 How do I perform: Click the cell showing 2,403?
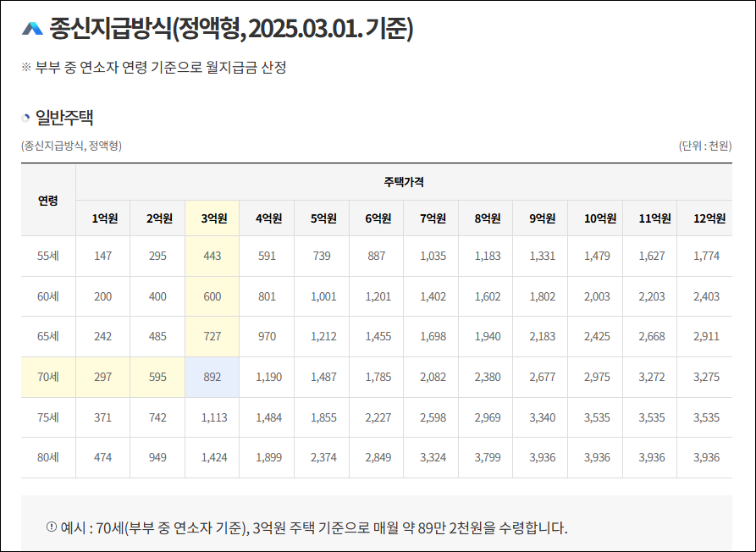point(706,296)
